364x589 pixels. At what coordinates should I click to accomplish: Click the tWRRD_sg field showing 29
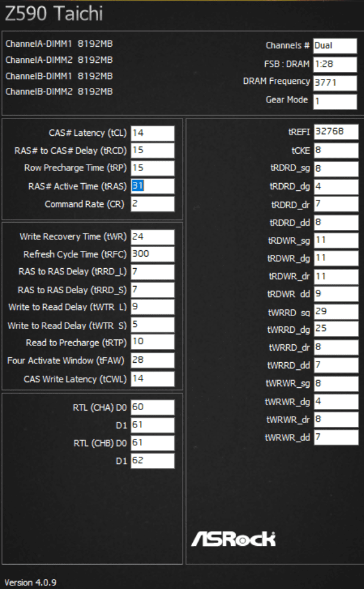point(336,312)
